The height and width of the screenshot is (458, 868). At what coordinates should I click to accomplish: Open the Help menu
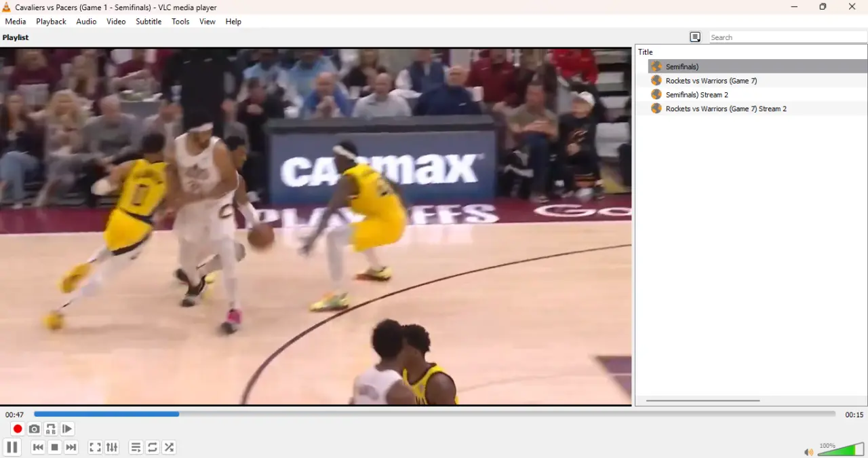pos(233,22)
